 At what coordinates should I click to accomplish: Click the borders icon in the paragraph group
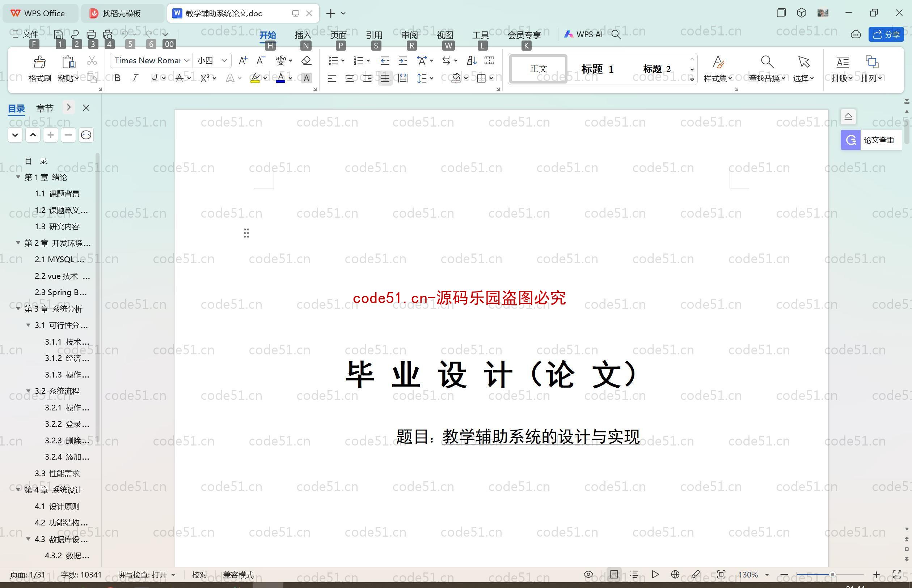481,78
